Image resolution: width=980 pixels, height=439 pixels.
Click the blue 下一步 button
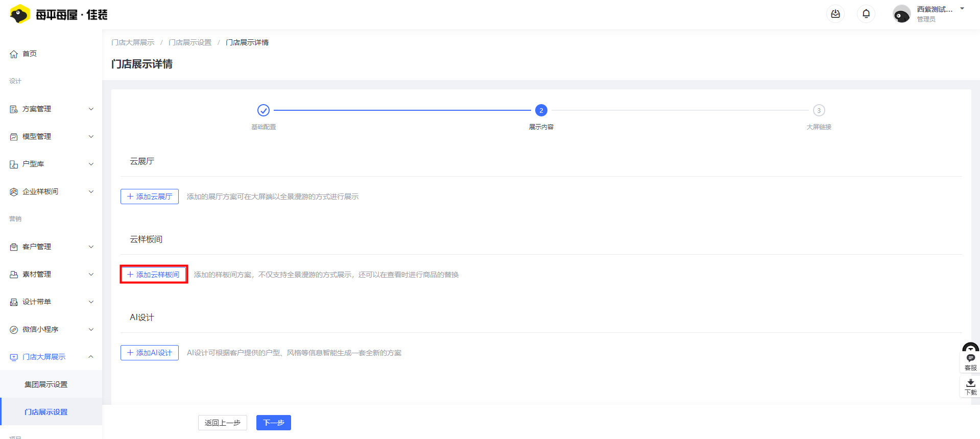point(274,423)
